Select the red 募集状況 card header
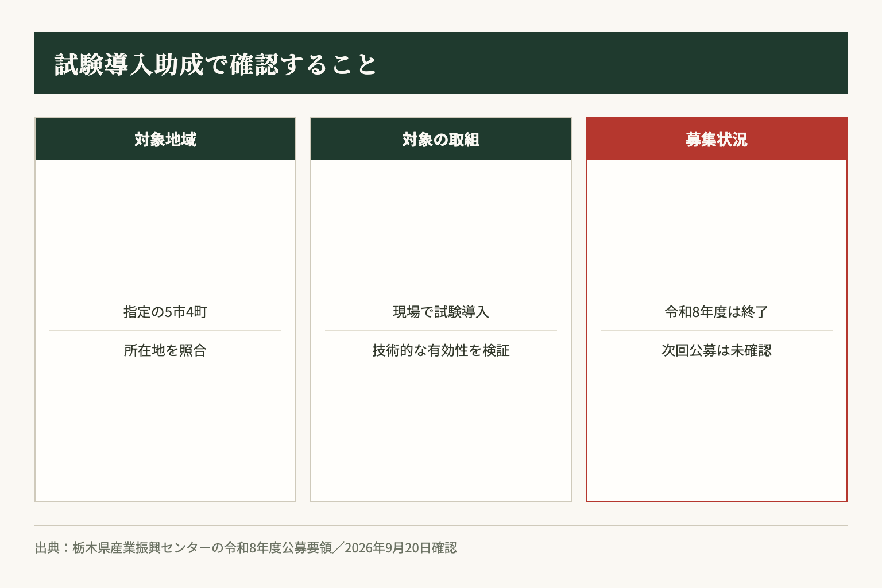Image resolution: width=882 pixels, height=588 pixels. [717, 139]
